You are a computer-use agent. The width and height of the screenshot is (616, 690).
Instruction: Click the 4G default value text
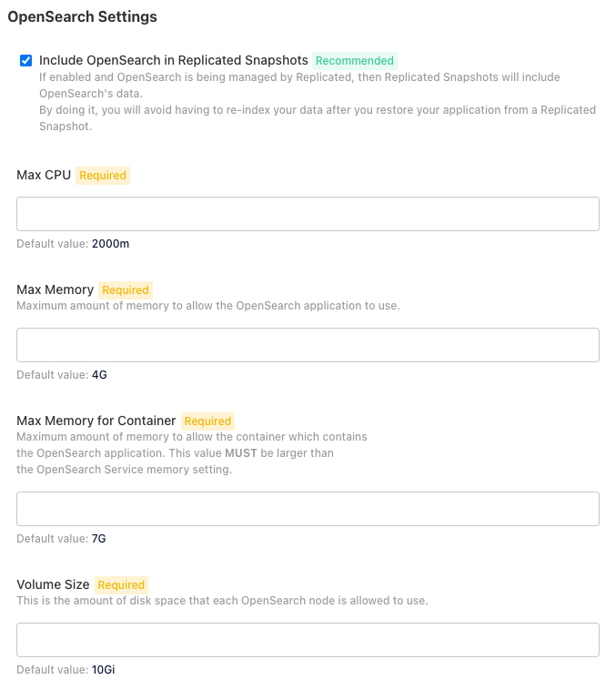tap(99, 375)
